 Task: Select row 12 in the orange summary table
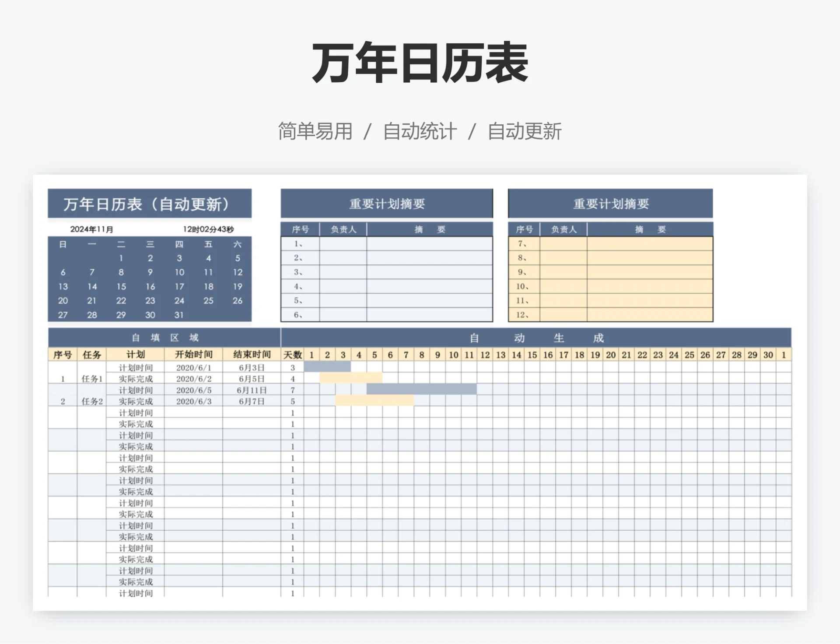pyautogui.click(x=611, y=314)
